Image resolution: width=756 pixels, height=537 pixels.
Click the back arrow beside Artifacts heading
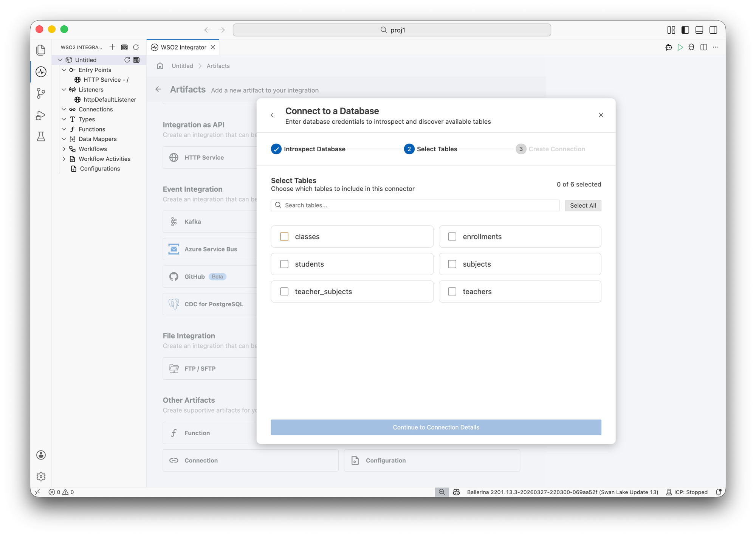coord(158,89)
